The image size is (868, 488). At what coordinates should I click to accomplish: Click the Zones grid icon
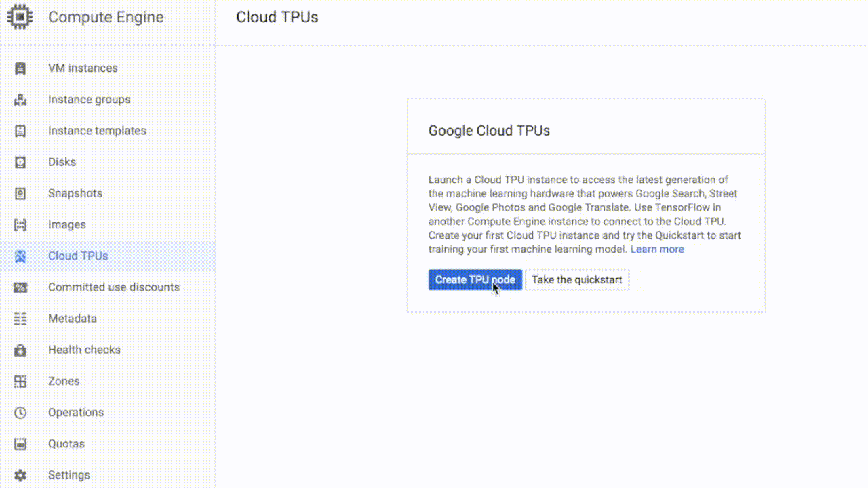coord(20,381)
